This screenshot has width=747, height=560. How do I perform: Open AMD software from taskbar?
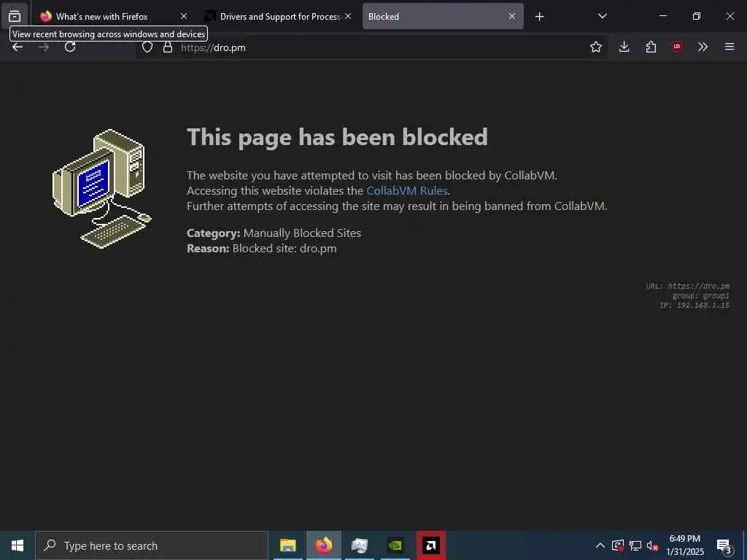pyautogui.click(x=430, y=545)
